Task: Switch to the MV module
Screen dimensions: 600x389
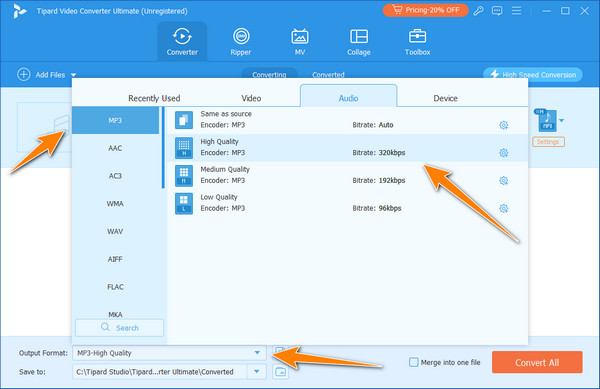Action: (300, 41)
